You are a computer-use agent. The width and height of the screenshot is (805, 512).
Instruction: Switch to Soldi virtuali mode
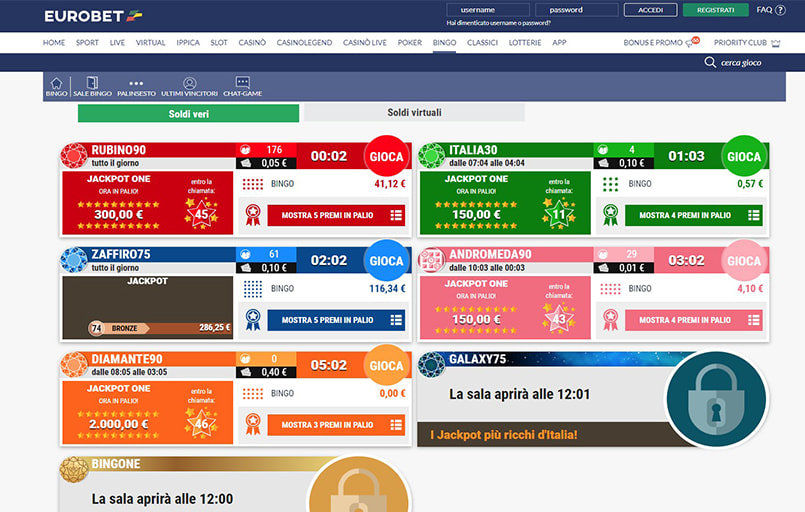point(414,113)
